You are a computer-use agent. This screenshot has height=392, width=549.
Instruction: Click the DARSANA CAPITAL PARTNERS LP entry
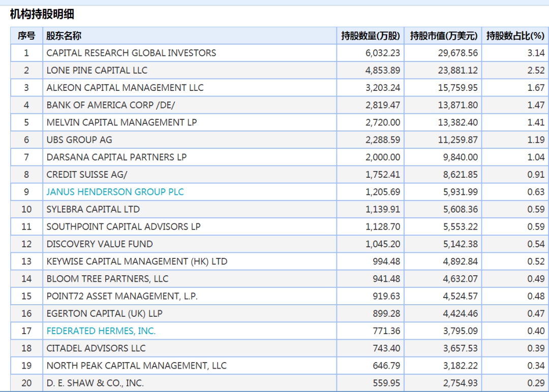click(x=116, y=157)
